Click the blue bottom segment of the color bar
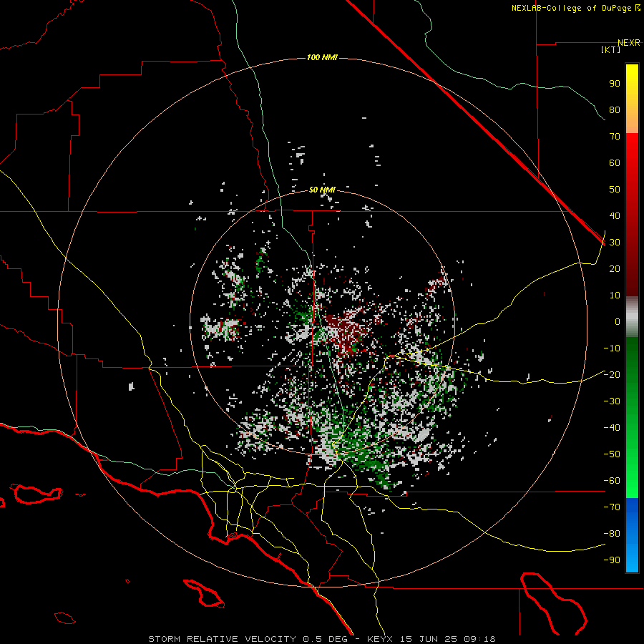The width and height of the screenshot is (644, 644). tap(632, 535)
